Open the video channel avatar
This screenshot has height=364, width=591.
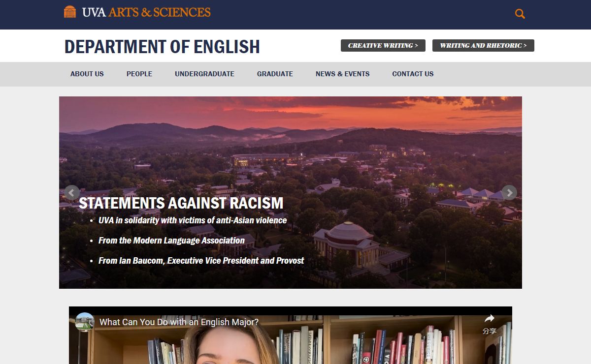click(85, 322)
